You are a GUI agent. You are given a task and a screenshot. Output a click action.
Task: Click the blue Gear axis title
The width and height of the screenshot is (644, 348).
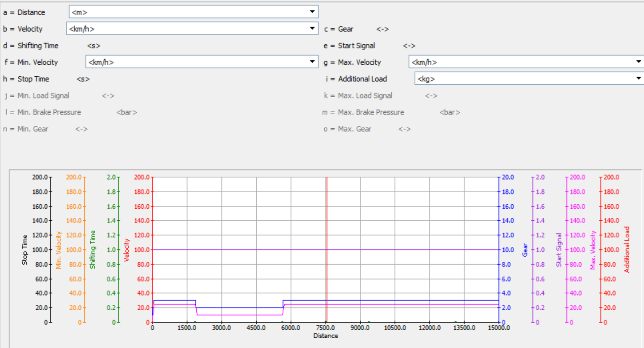[525, 250]
